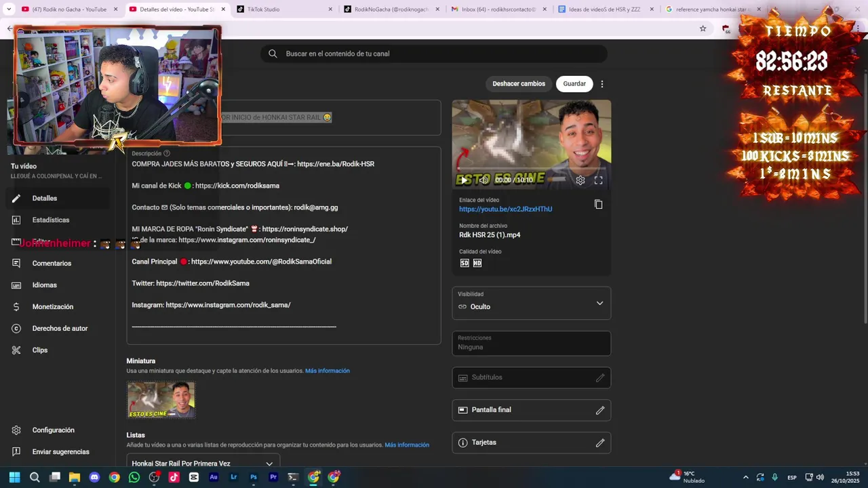The height and width of the screenshot is (488, 868).
Task: Click the Guardar button
Action: (574, 84)
